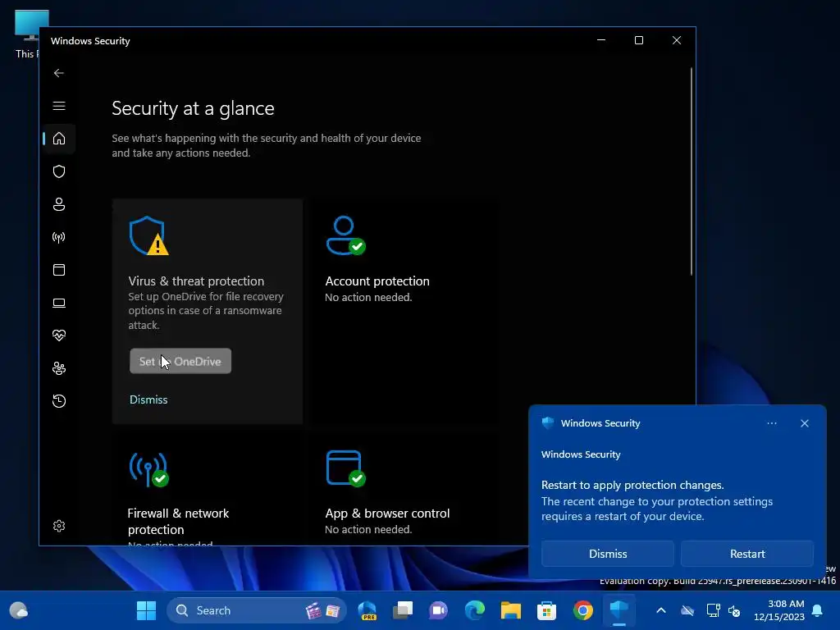840x630 pixels.
Task: Open Settings gear in Windows Security sidebar
Action: 59,526
